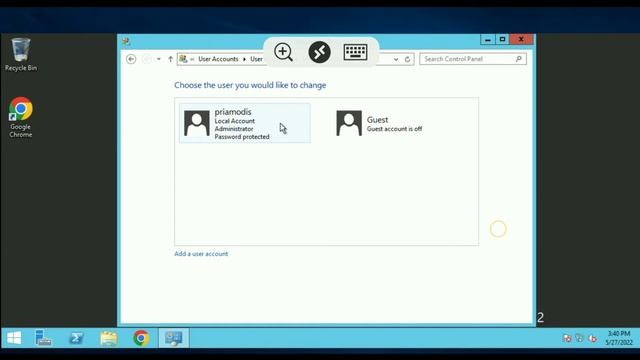Screen dimensions: 640x360
Task: Click User Accounts in the breadcrumb
Action: coord(218,59)
